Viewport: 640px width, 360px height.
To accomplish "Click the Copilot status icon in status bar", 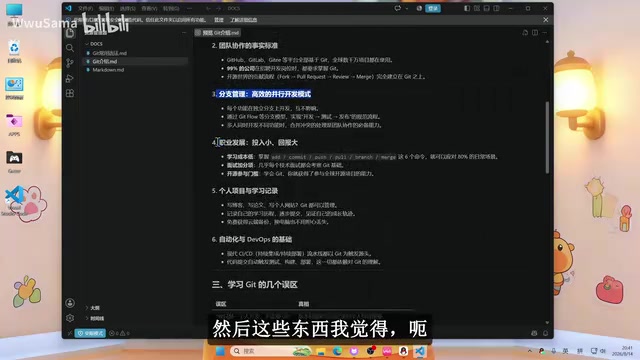I will [534, 333].
